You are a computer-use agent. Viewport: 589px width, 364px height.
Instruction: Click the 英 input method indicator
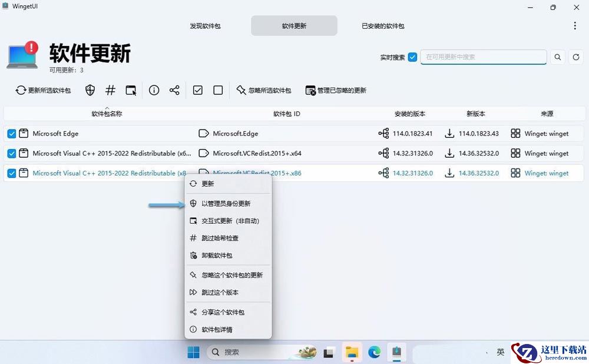[501, 352]
